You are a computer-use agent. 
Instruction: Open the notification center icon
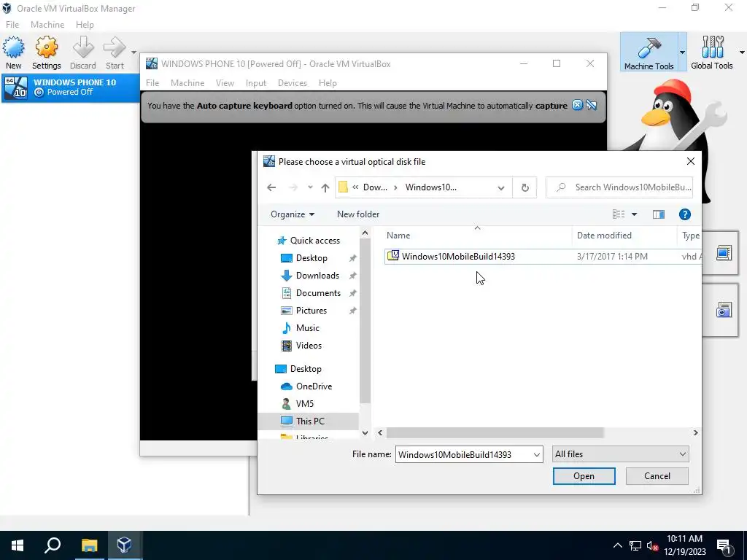tap(724, 545)
